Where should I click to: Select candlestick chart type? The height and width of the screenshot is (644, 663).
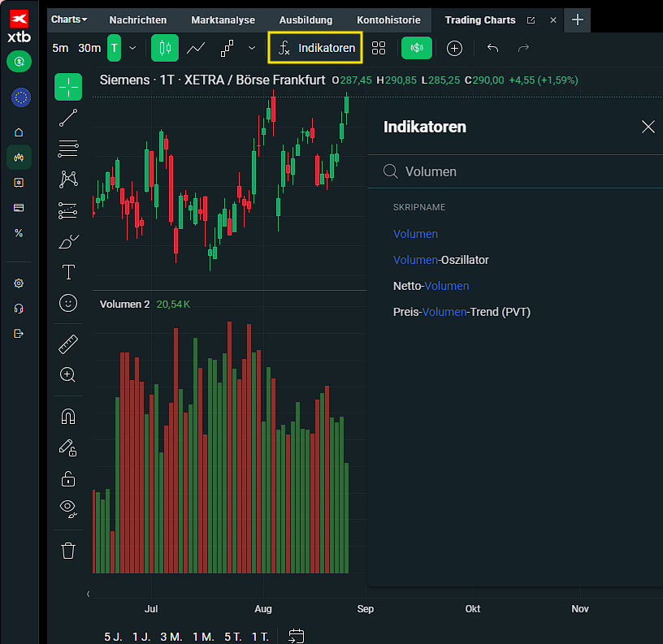(165, 48)
